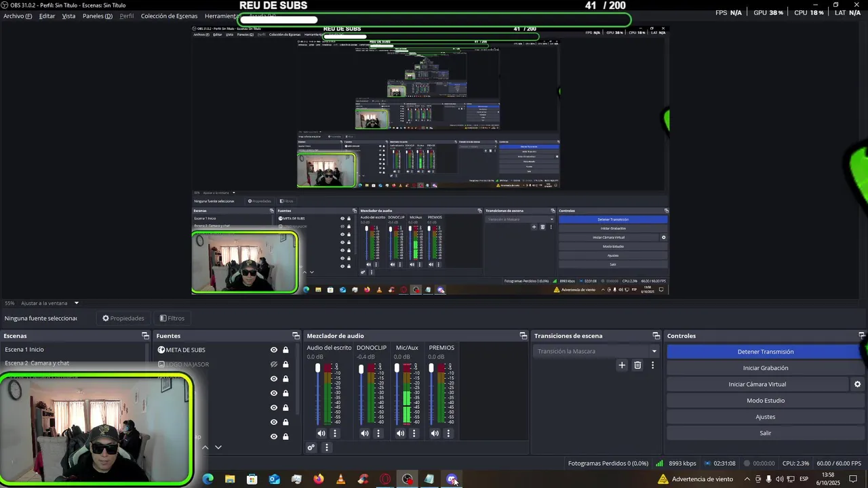Enable Modo Estudio
Screen dimensions: 868x488
coord(765,401)
